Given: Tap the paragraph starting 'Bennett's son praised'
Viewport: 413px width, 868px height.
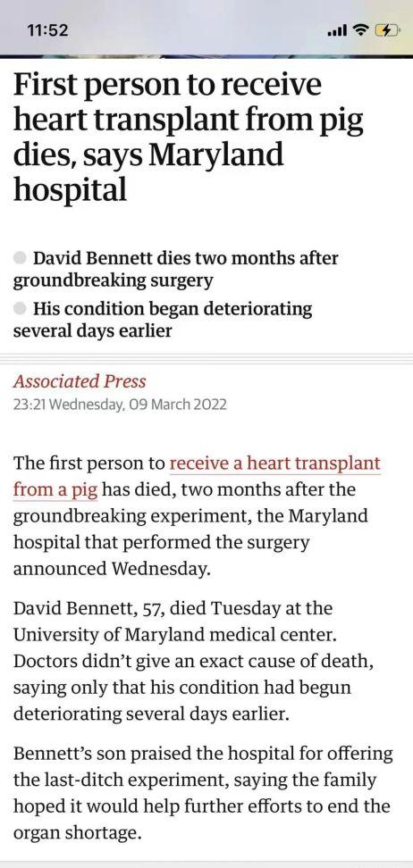Looking at the screenshot, I should pyautogui.click(x=203, y=793).
